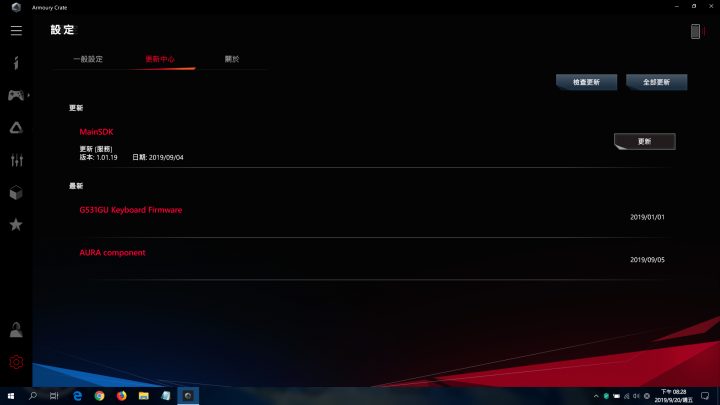This screenshot has height=405, width=720.
Task: Open Task View on taskbar
Action: coord(54,396)
